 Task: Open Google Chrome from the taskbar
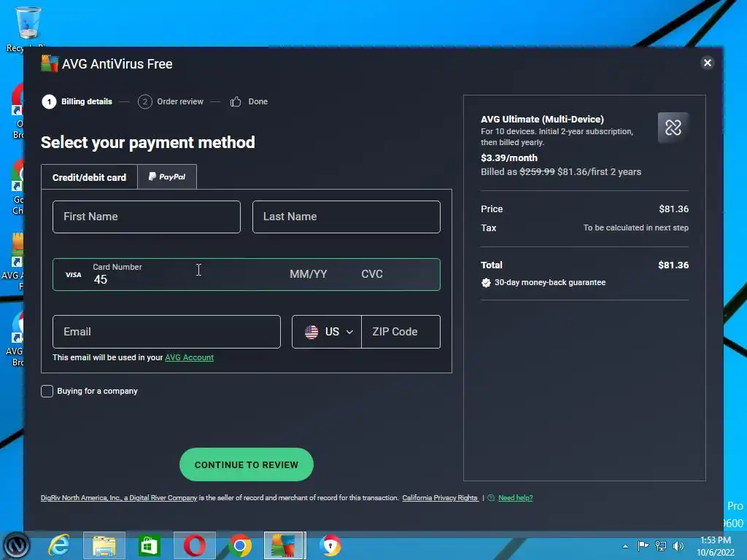point(240,545)
